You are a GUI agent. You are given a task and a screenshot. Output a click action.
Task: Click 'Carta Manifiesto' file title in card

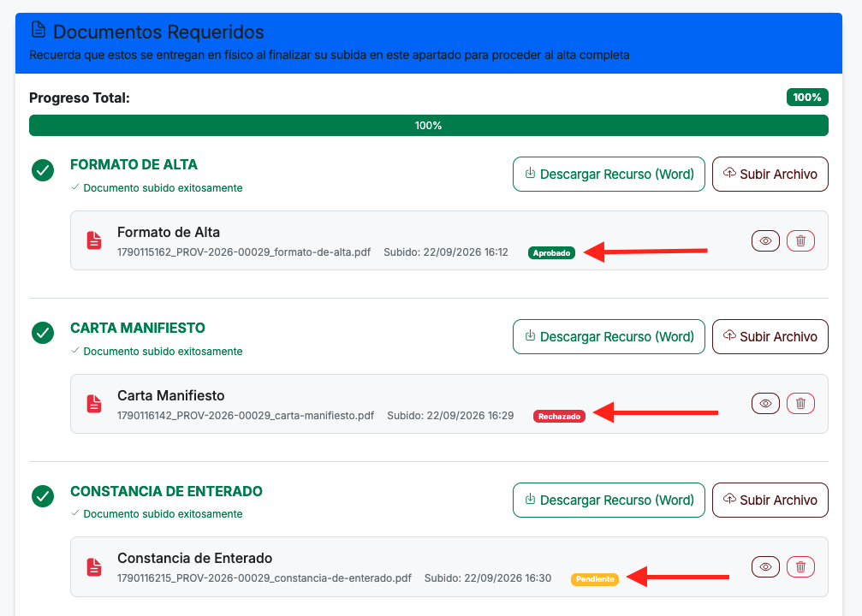171,395
